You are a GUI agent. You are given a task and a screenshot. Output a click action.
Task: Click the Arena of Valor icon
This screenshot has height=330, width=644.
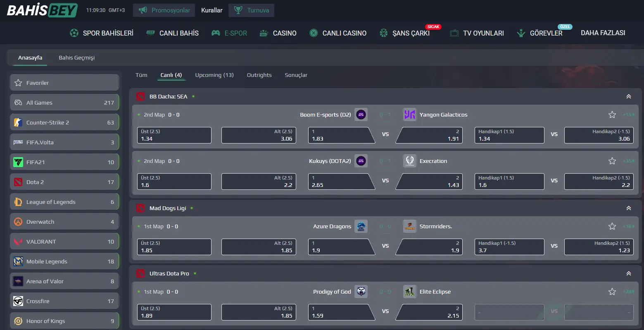pyautogui.click(x=18, y=281)
